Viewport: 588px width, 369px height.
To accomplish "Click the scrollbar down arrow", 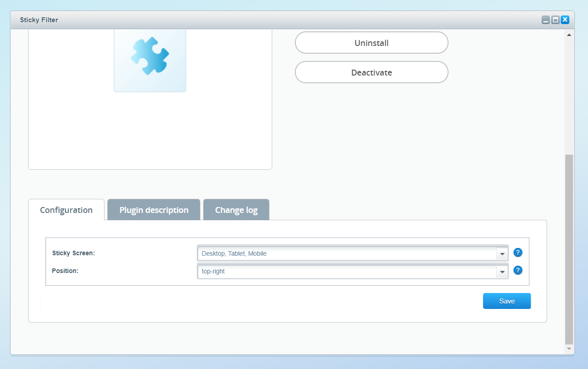I will pos(569,349).
